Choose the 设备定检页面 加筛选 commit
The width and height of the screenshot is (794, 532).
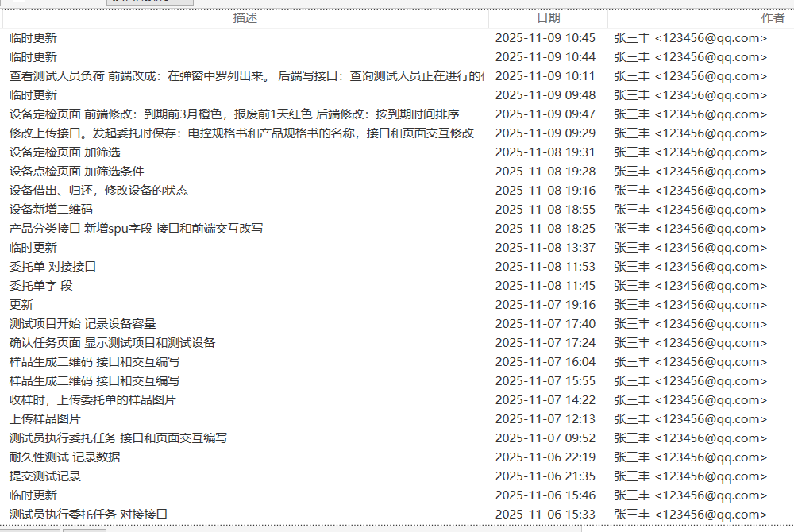click(x=65, y=152)
